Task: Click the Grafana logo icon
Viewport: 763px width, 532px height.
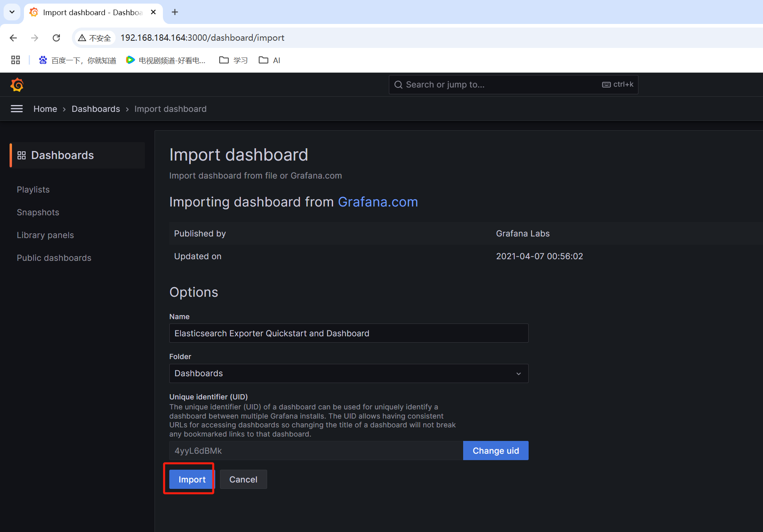Action: coord(17,85)
